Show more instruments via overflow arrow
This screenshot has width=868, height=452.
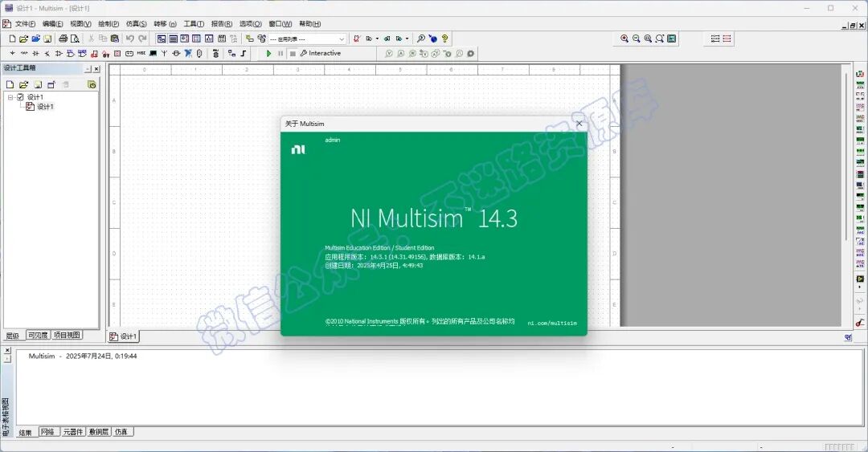860,287
